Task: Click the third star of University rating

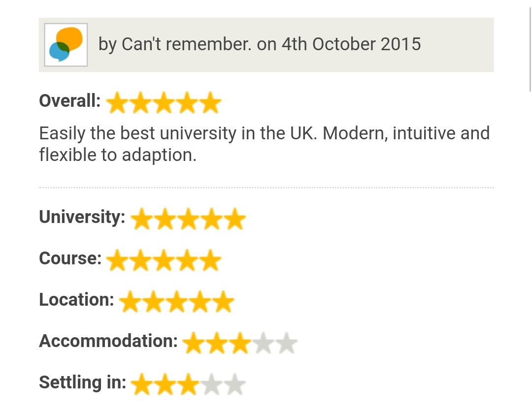Action: 188,220
